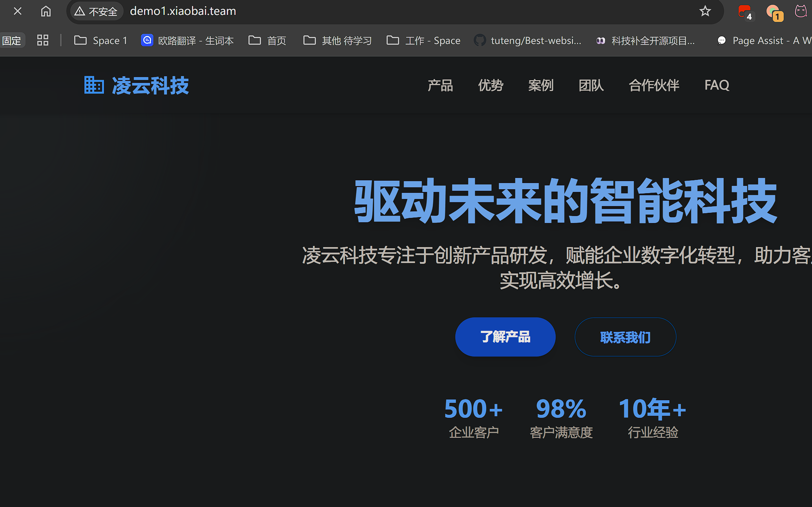Click the 不安全 security warning chip
This screenshot has width=812, height=507.
(97, 11)
